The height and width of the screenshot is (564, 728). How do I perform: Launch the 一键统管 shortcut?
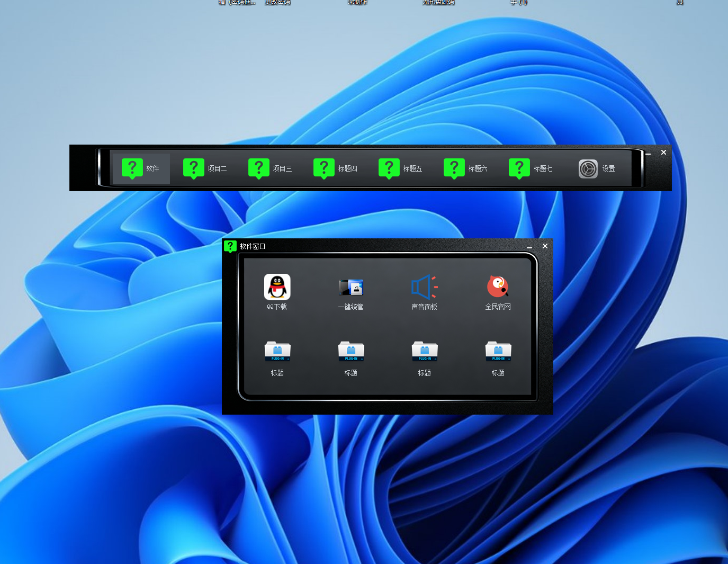tap(350, 288)
